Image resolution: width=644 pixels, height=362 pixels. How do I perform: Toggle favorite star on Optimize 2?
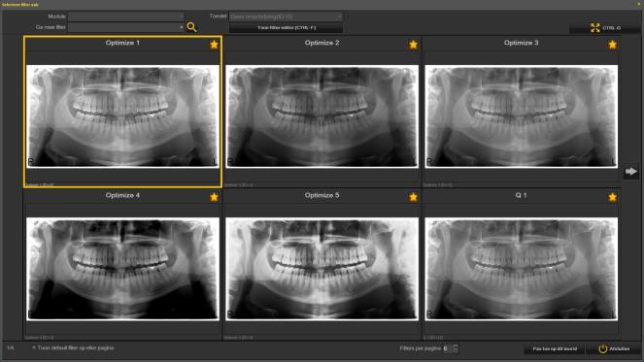pyautogui.click(x=413, y=45)
